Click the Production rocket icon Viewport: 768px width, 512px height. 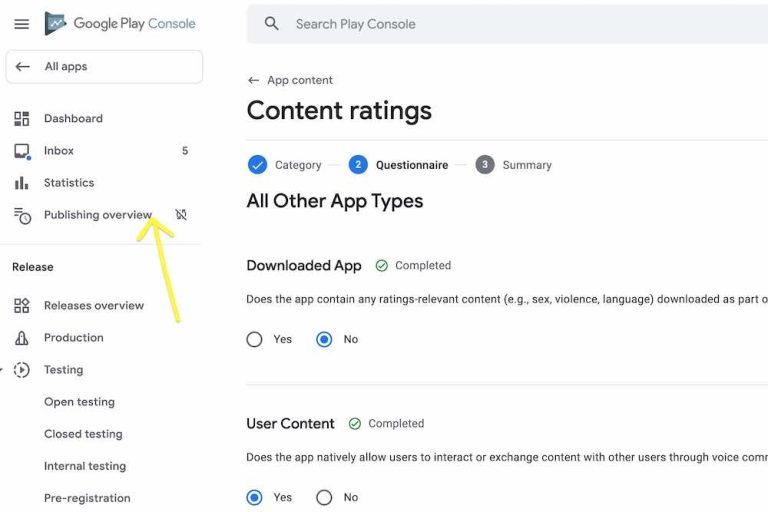click(x=22, y=338)
